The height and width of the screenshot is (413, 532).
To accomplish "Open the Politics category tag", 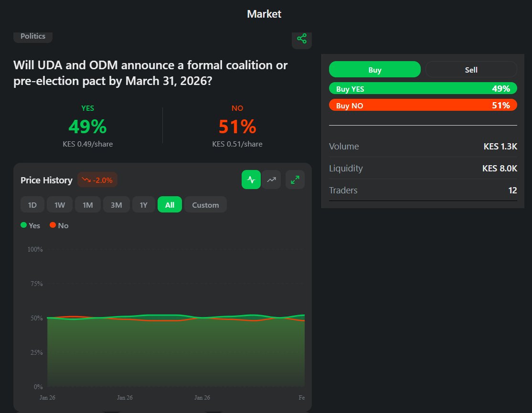I will tap(33, 36).
